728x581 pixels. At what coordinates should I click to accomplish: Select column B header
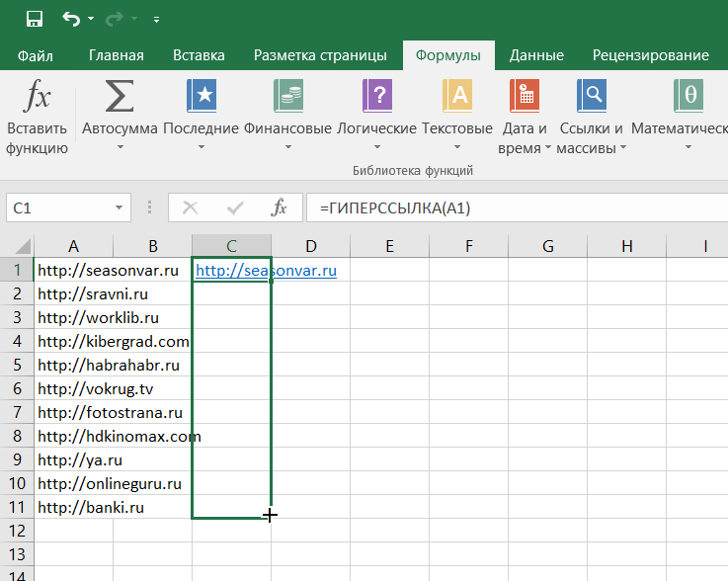[x=153, y=246]
